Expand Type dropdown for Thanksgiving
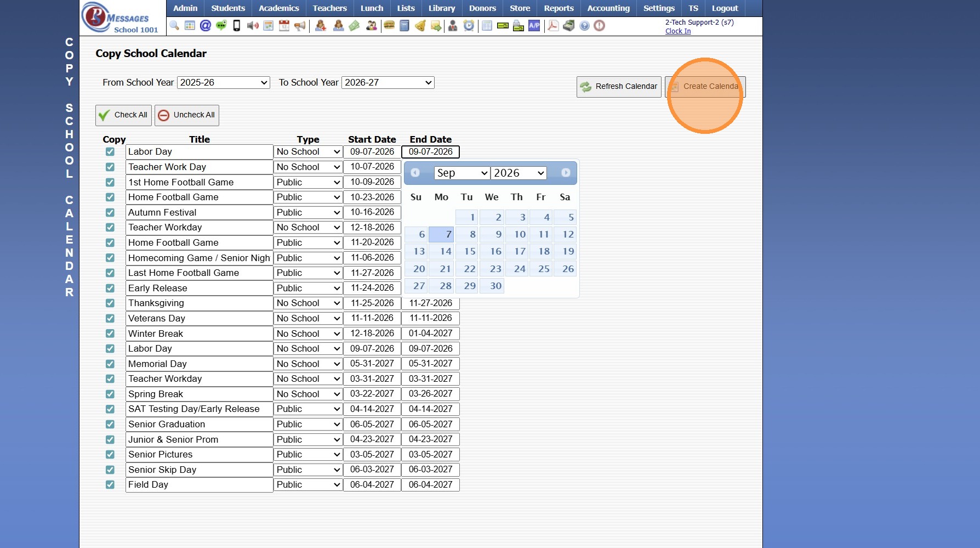 (308, 303)
